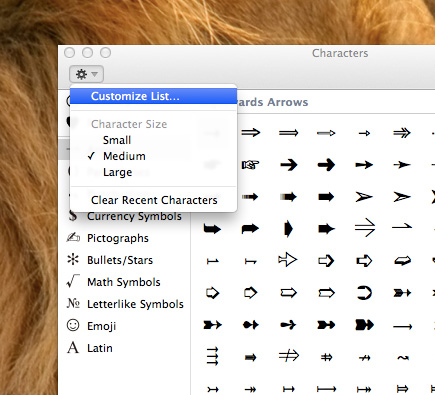Select the dashed-tail thin black arrow
Viewport: 435px width, 395px height.
click(x=250, y=197)
